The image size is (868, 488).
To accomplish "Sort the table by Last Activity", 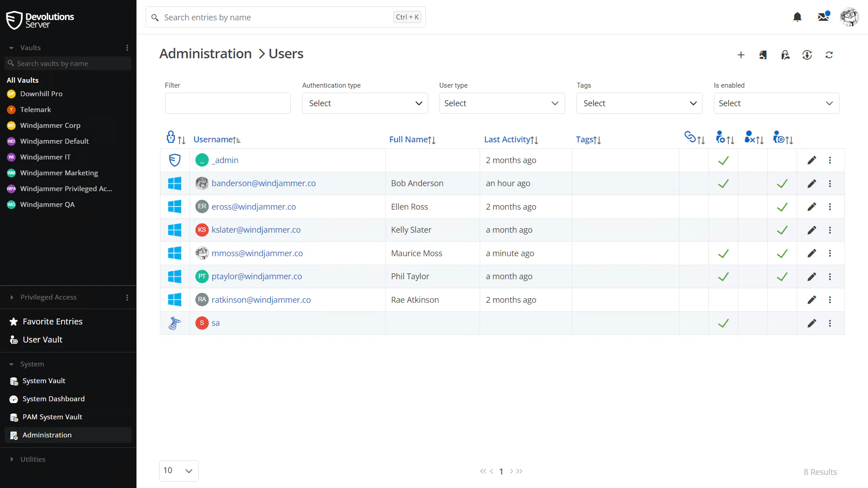I will tap(511, 140).
